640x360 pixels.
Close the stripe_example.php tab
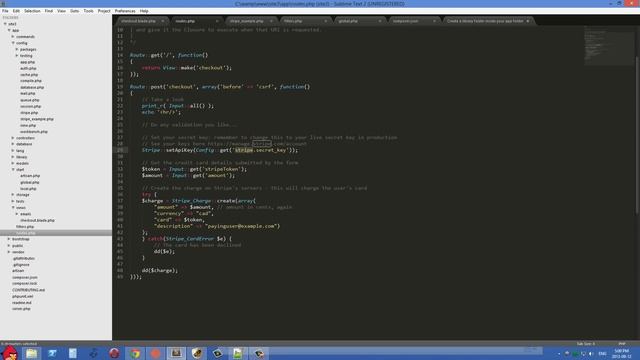pos(271,21)
